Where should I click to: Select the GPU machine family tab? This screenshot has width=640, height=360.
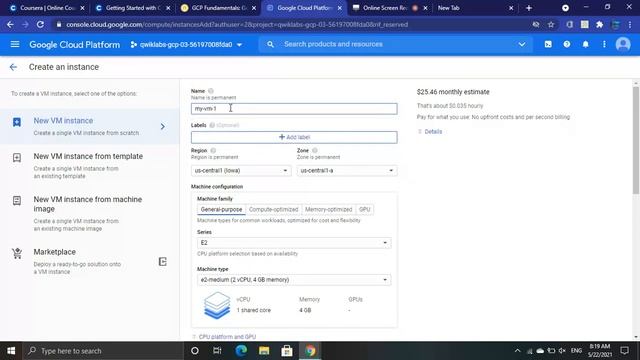364,209
